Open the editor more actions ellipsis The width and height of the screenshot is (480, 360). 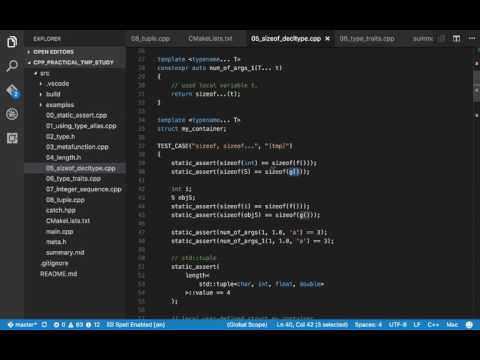point(472,39)
